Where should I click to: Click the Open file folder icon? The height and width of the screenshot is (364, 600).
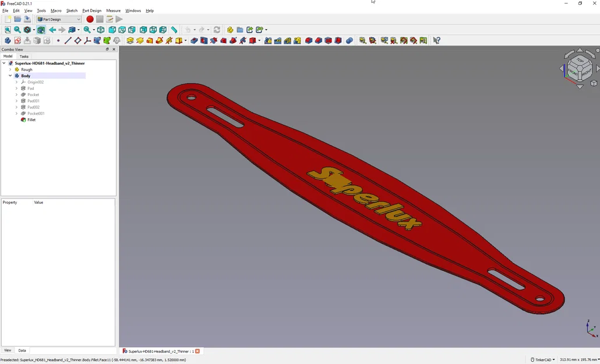point(17,19)
